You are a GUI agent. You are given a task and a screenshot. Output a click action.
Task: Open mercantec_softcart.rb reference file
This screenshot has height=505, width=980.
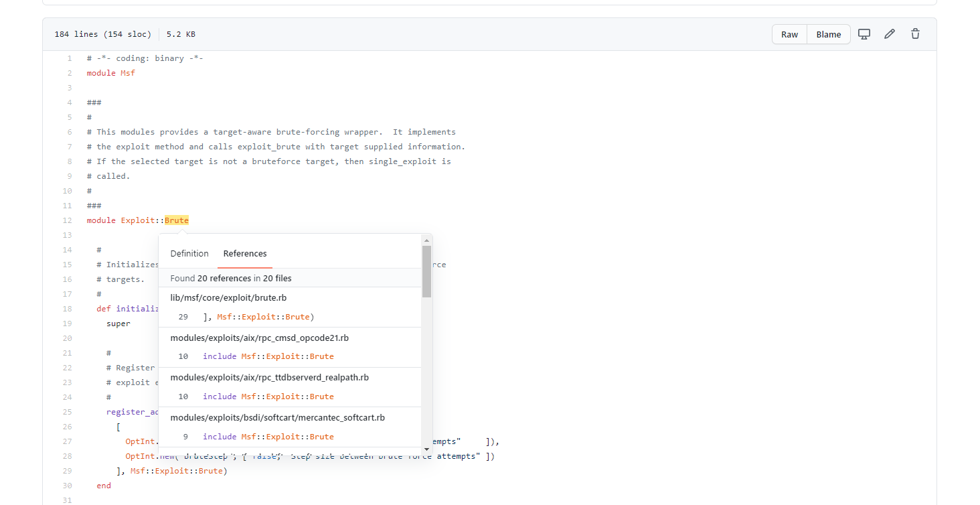tap(277, 417)
